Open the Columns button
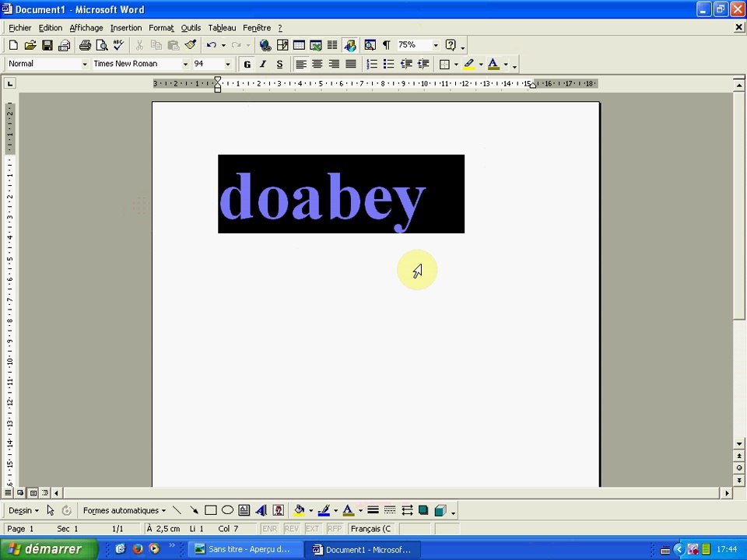The image size is (747, 560). coord(332,45)
